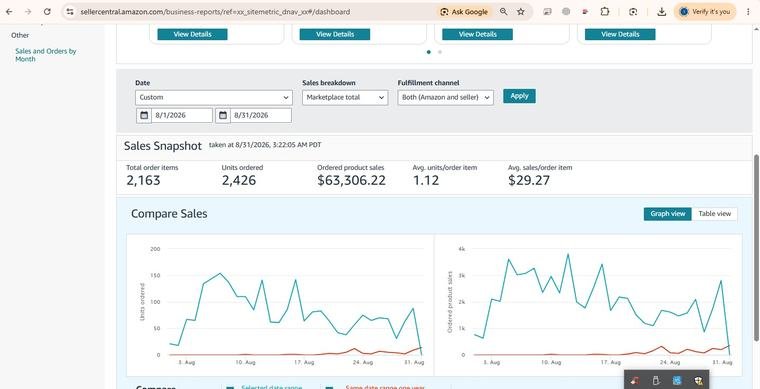Screen dimensions: 760x389
Task: Click the Units ordered value 2,426
Action: pyautogui.click(x=239, y=181)
